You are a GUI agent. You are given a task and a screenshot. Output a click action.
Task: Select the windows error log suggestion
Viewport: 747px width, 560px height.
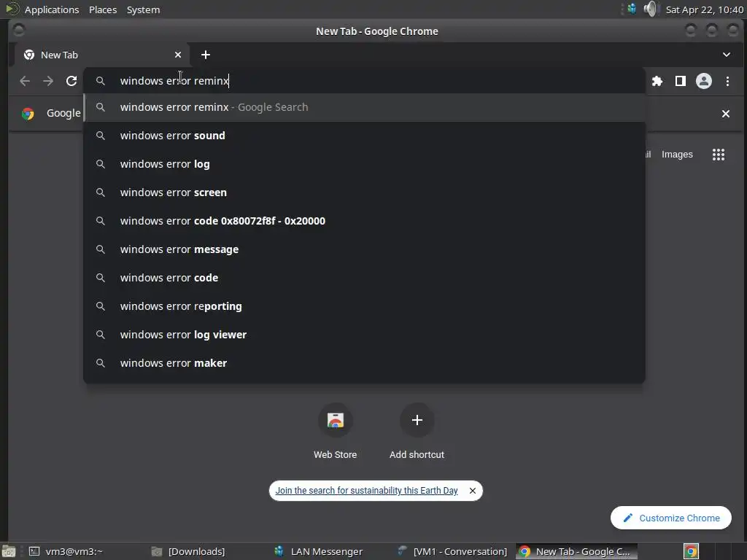pos(365,164)
